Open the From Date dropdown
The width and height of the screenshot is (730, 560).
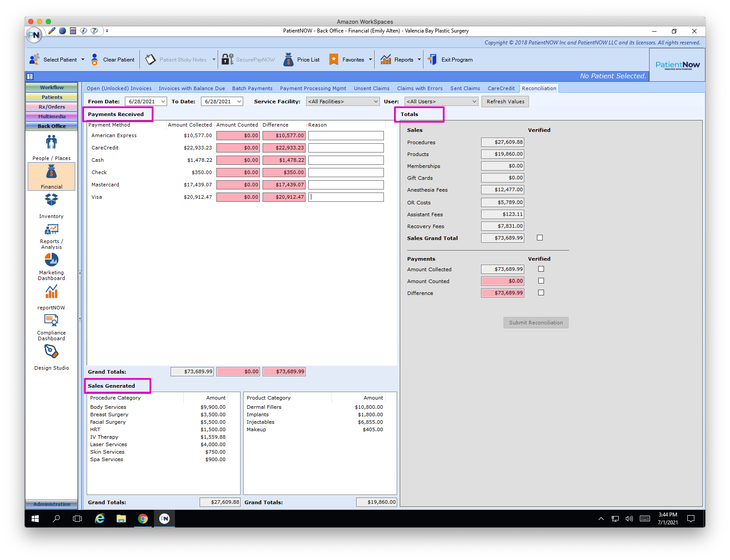tap(163, 102)
